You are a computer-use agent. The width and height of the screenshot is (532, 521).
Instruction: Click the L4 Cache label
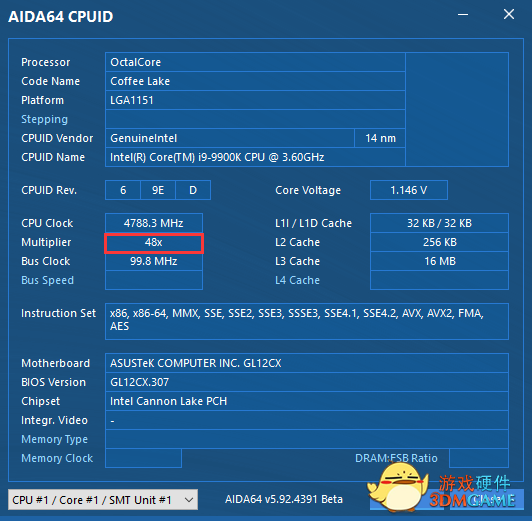297,280
